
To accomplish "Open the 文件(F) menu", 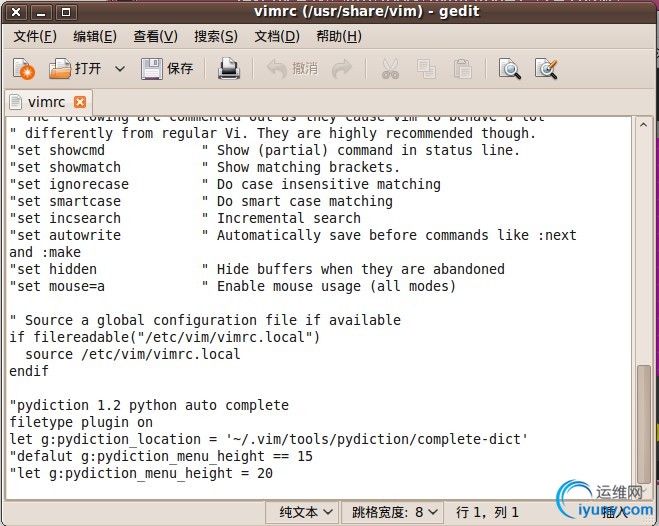I will [x=35, y=37].
